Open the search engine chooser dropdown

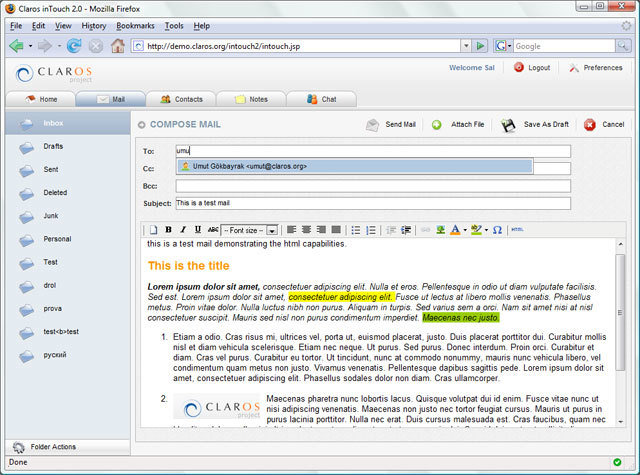tap(503, 46)
